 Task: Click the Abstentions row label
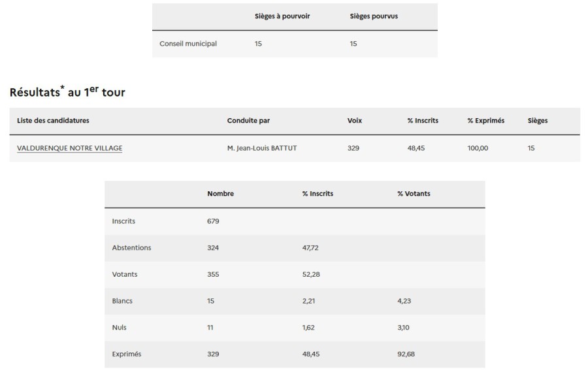(131, 248)
